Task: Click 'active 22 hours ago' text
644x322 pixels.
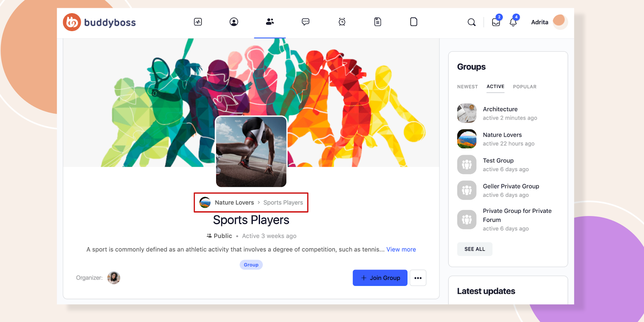Action: coord(509,144)
